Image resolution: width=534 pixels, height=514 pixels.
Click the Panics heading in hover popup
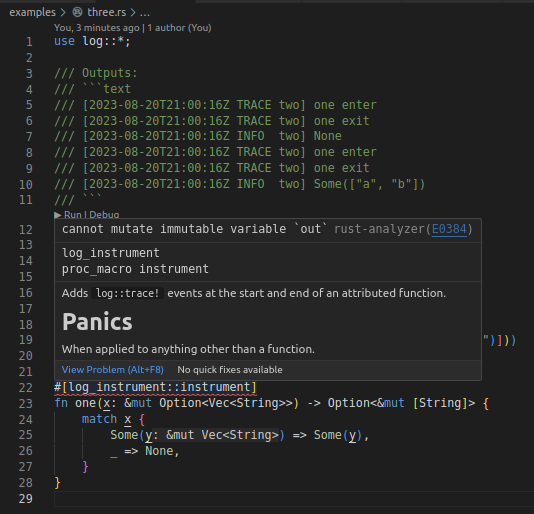click(97, 322)
